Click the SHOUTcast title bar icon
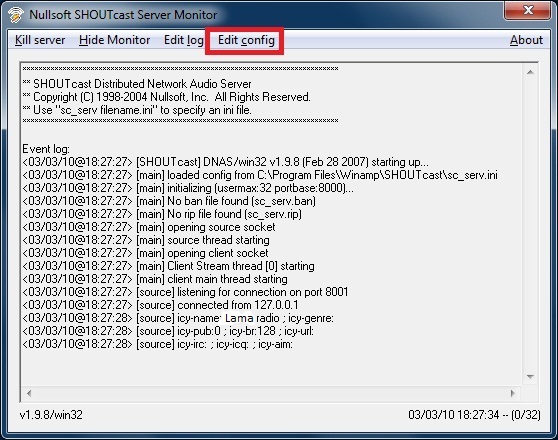The image size is (558, 440). click(16, 15)
